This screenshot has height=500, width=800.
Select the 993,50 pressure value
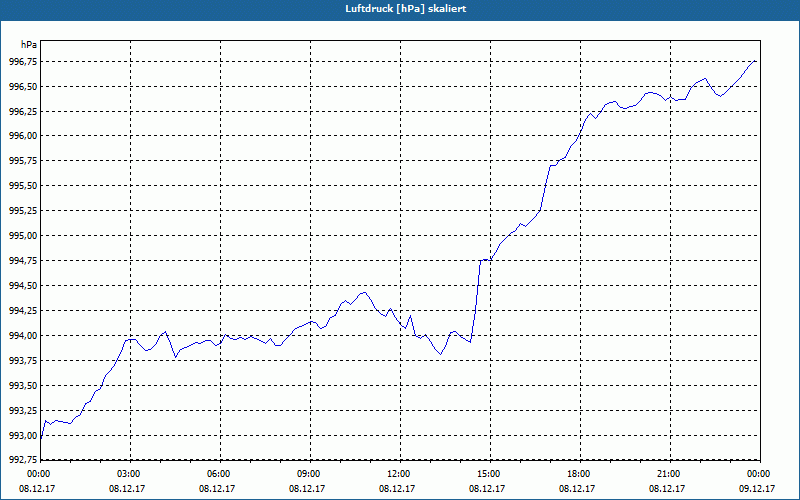[x=23, y=386]
